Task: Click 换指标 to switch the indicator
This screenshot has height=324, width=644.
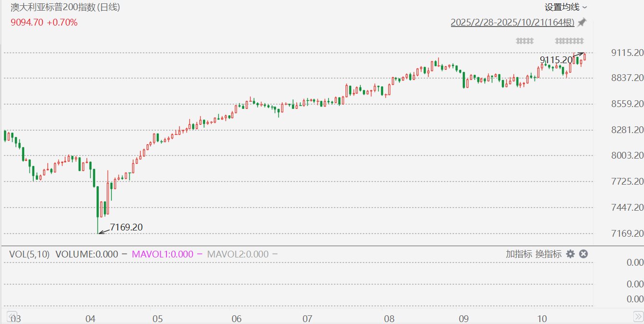Action: (x=548, y=254)
